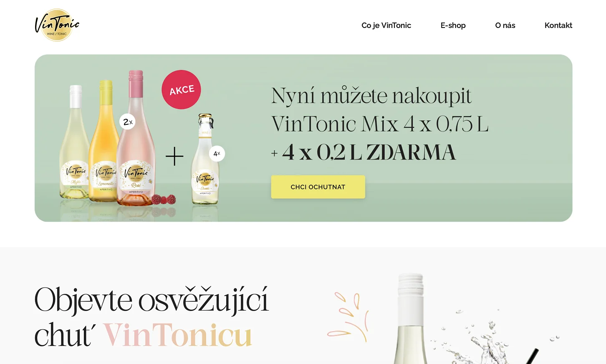This screenshot has width=606, height=364.
Task: Click the red AKCE badge
Action: coord(181,90)
